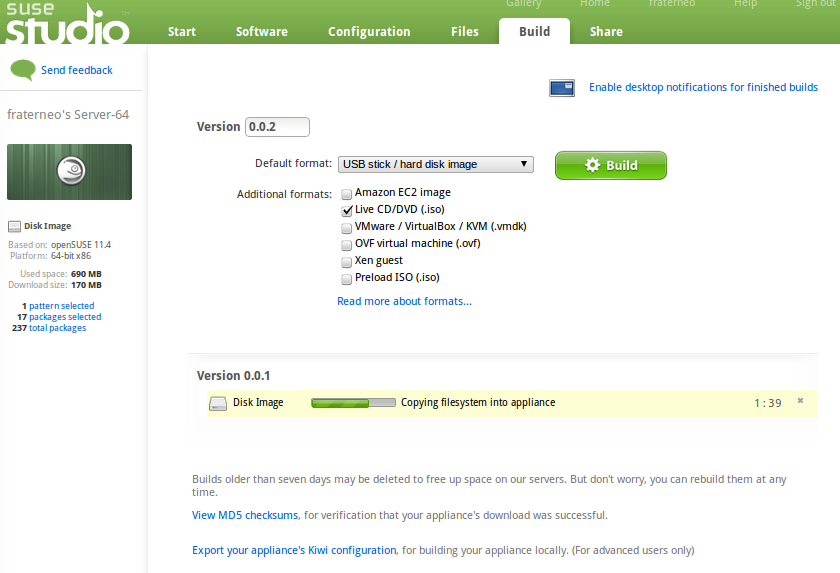Tick the OVF virtual machine (.ovf) checkbox

[x=347, y=245]
